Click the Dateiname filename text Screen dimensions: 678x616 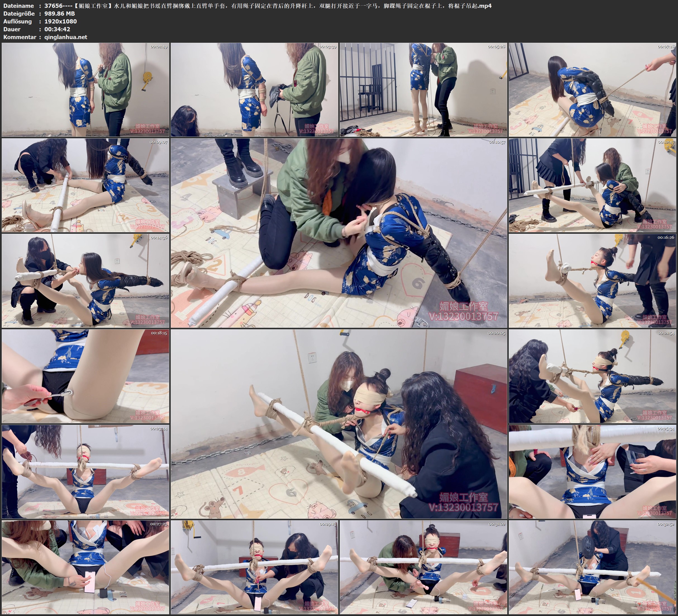click(268, 6)
